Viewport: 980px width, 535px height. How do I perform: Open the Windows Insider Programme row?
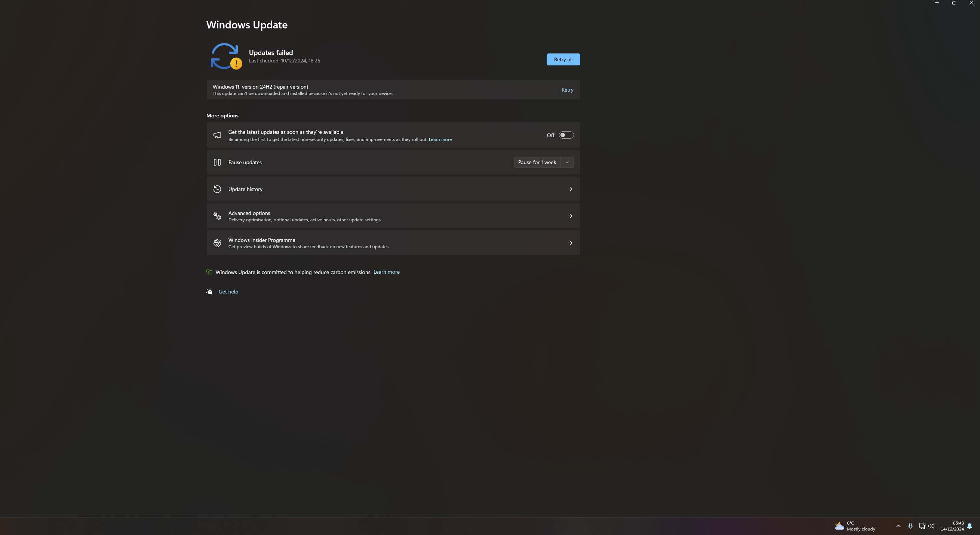(x=393, y=243)
